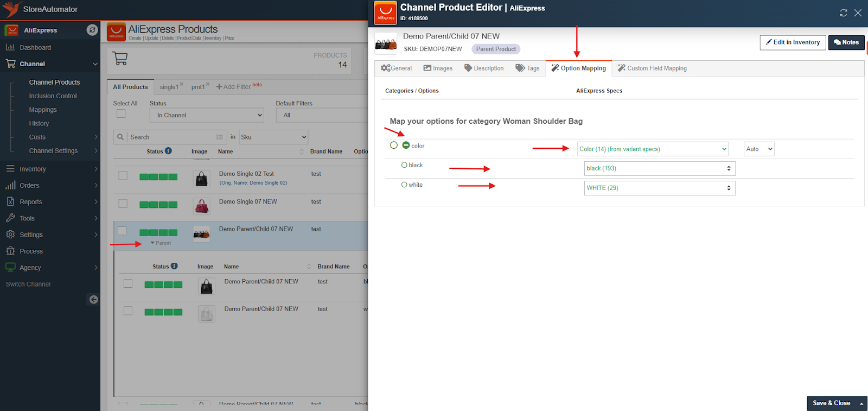
Task: Open Dashboard from the sidebar
Action: 35,48
